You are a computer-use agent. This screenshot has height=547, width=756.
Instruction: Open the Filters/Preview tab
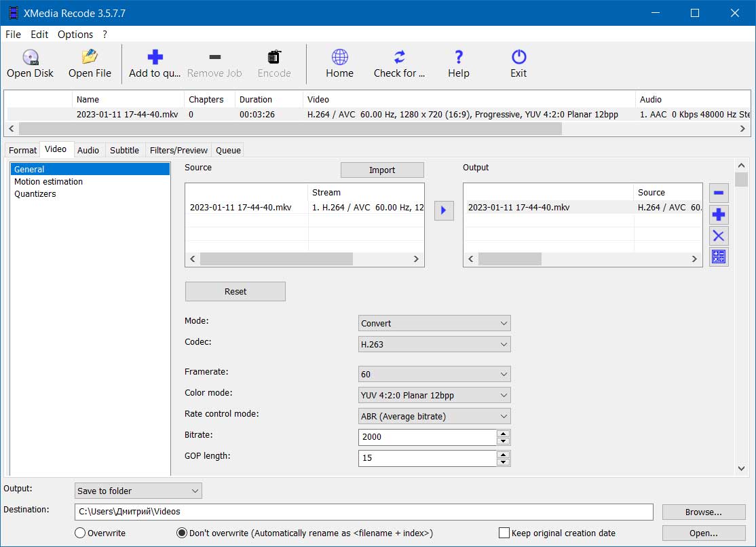178,150
